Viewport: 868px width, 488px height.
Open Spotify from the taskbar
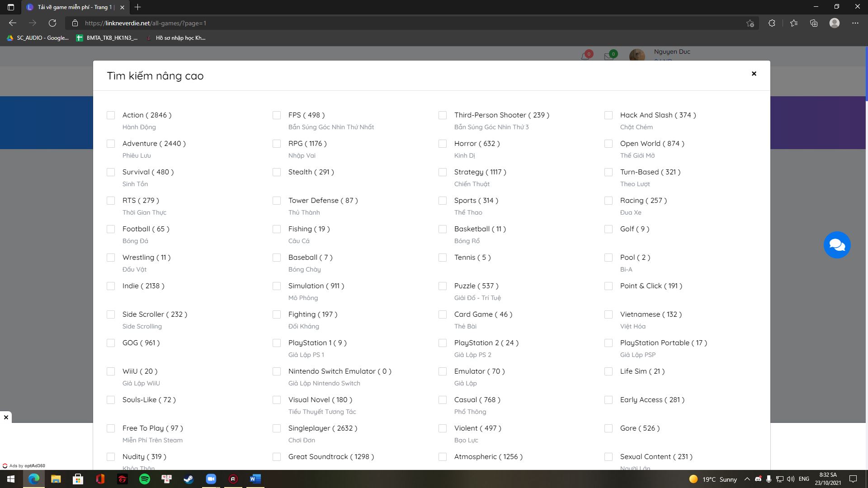(x=145, y=479)
